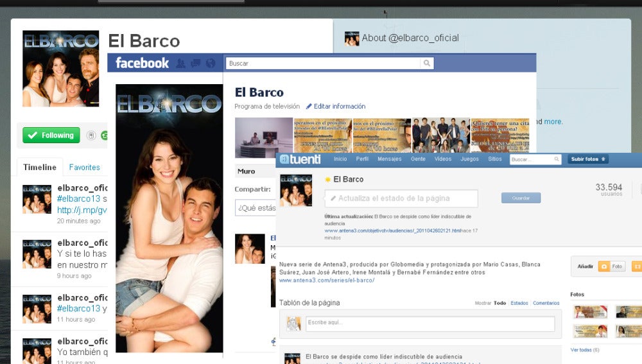The image size is (642, 364).
Task: Select the Todo filter in Tablón
Action: [499, 303]
